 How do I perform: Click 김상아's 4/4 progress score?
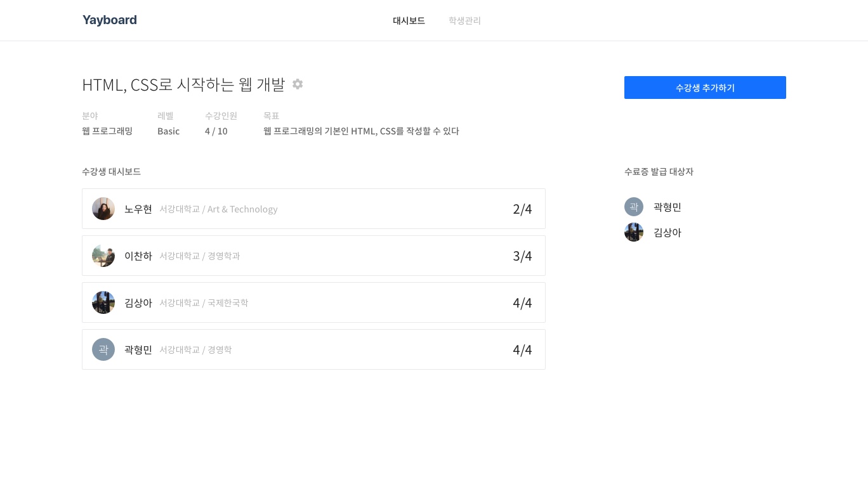point(522,302)
